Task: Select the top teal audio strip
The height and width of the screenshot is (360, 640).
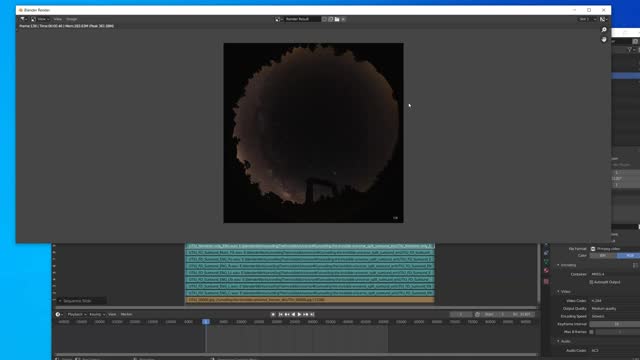Action: point(310,246)
